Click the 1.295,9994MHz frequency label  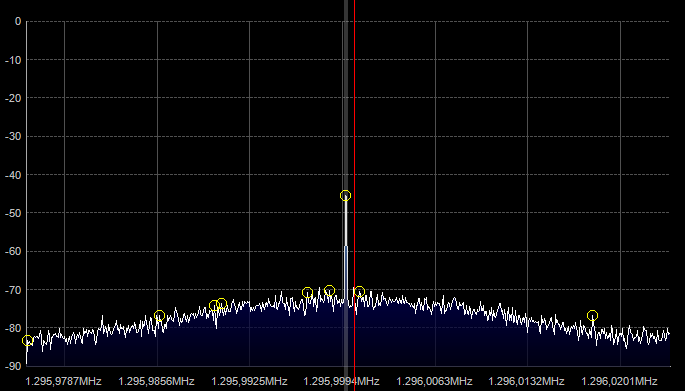[x=341, y=381]
